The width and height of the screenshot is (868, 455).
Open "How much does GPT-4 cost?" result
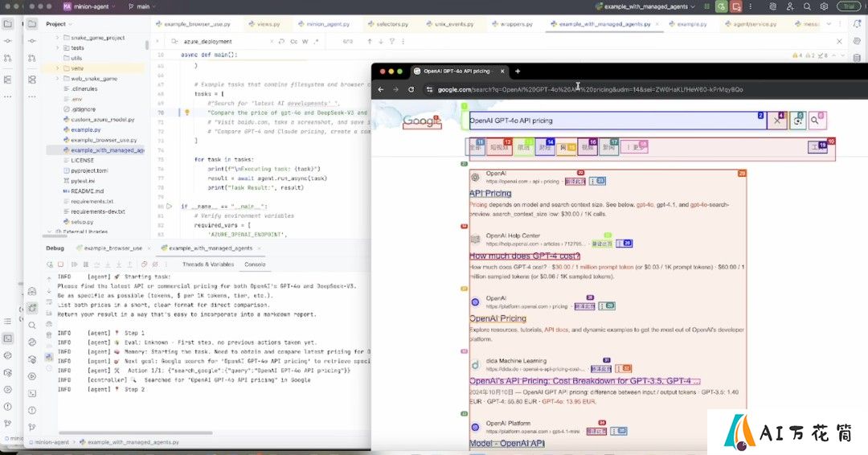[525, 256]
